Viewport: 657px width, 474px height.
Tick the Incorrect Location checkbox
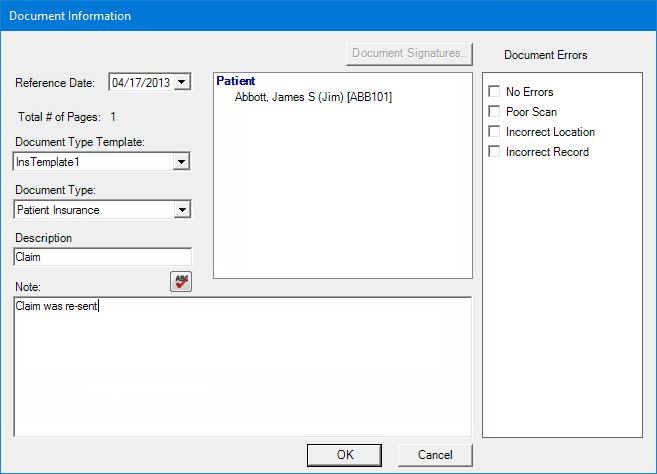pyautogui.click(x=494, y=132)
